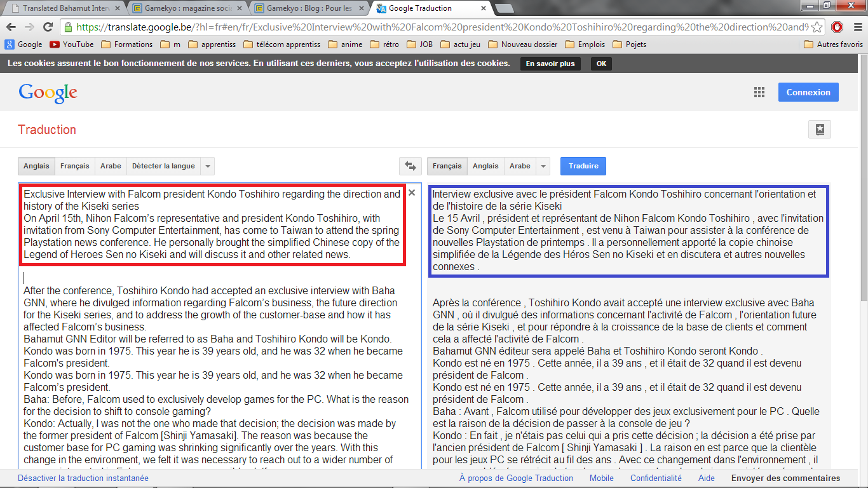The height and width of the screenshot is (488, 868).
Task: Select Anglais as target language
Action: coord(485,166)
